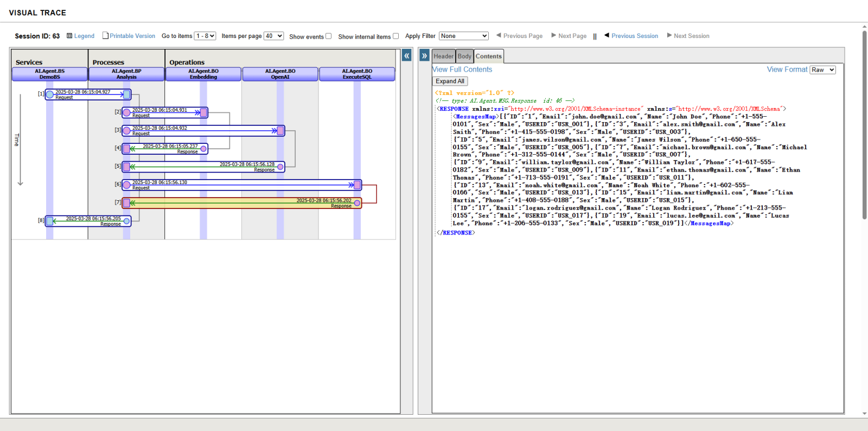Select the highlighted message 7 response circle
The height and width of the screenshot is (431, 868).
(x=357, y=203)
